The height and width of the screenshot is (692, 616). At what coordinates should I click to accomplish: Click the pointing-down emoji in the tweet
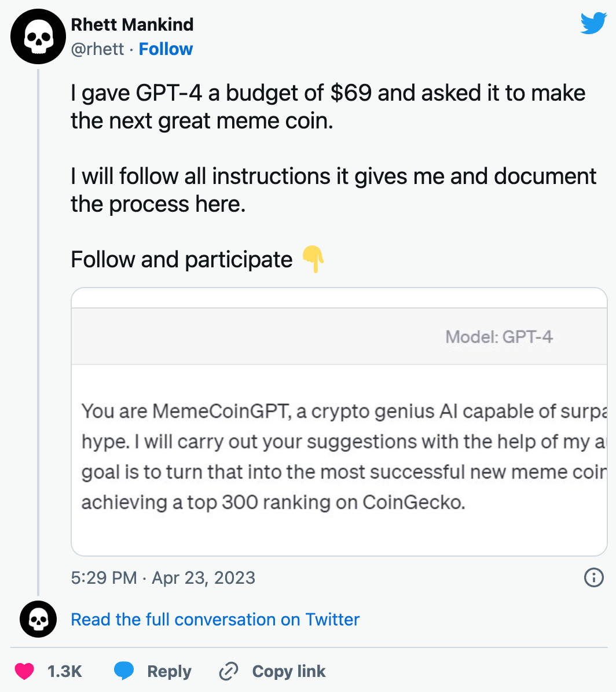pos(314,260)
